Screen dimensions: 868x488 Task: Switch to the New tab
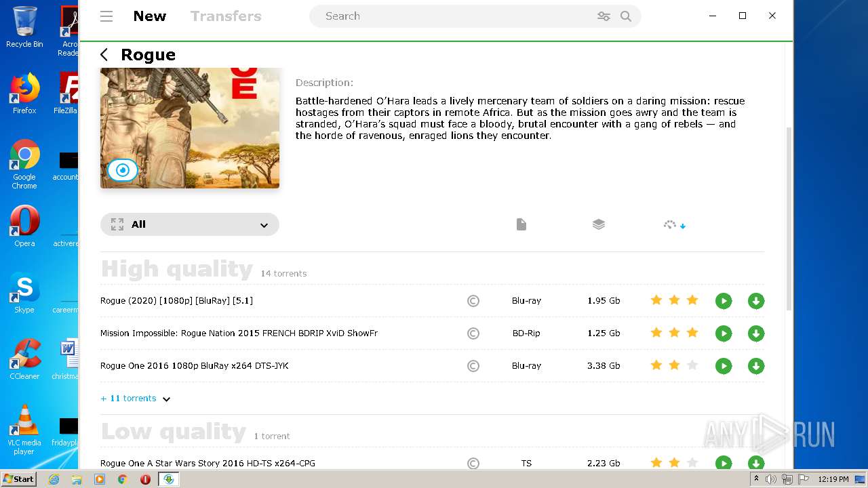tap(149, 16)
